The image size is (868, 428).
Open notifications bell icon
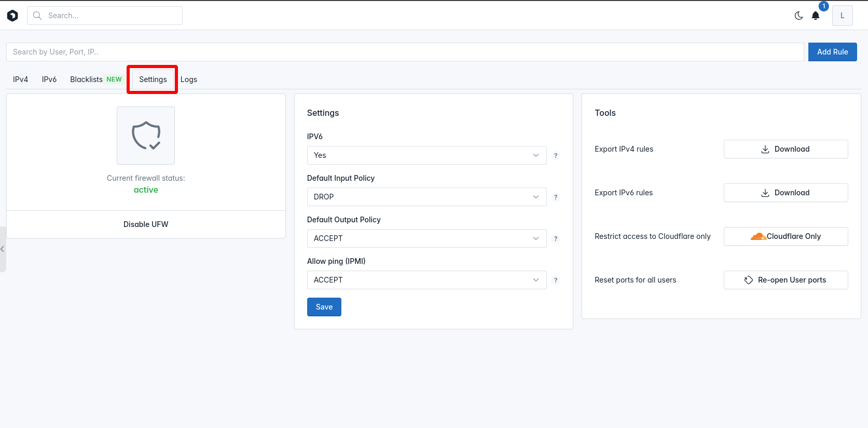pos(816,16)
